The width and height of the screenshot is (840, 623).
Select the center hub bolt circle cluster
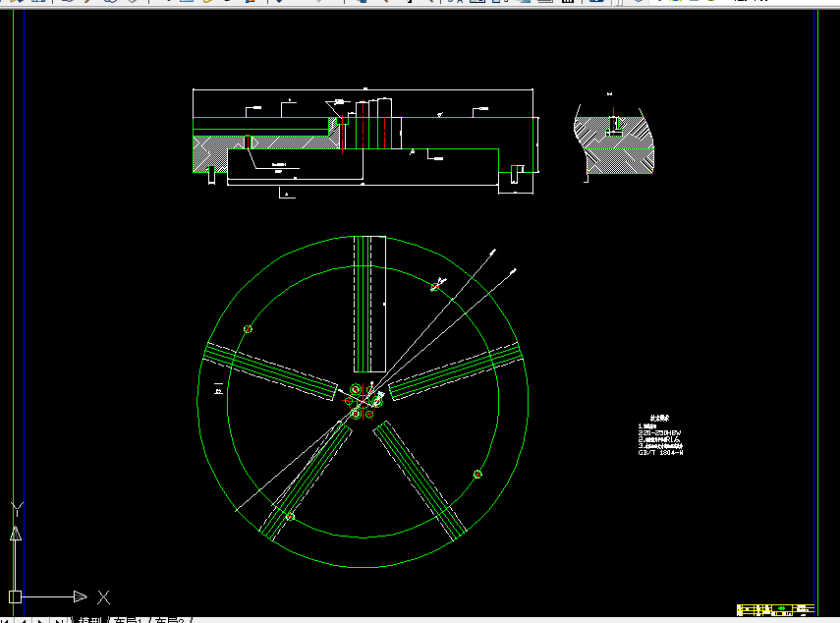[x=364, y=401]
